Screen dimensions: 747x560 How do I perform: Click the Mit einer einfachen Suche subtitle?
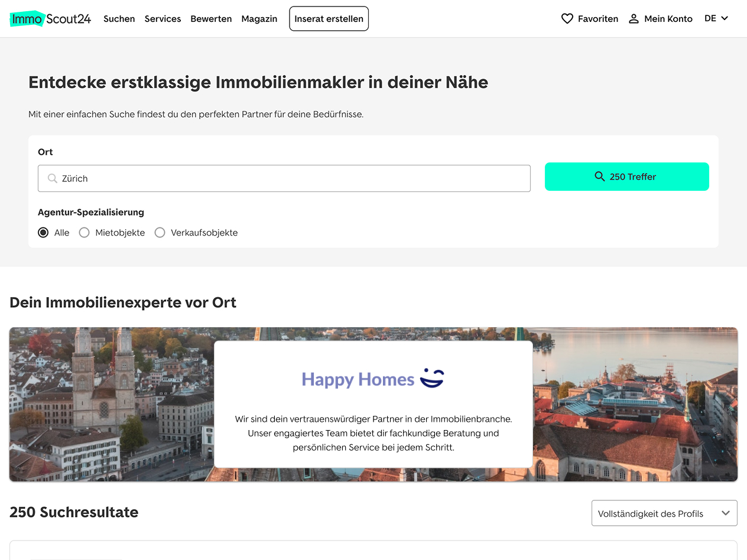tap(196, 114)
